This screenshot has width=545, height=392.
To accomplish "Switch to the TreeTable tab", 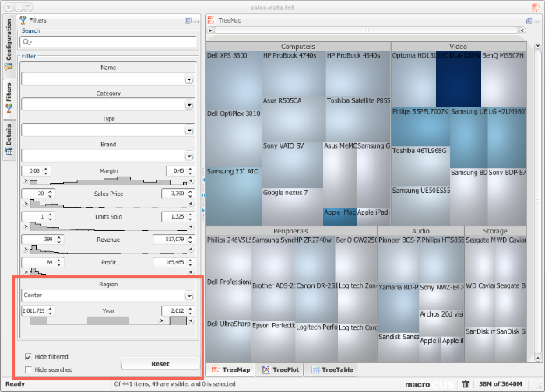I will point(332,370).
